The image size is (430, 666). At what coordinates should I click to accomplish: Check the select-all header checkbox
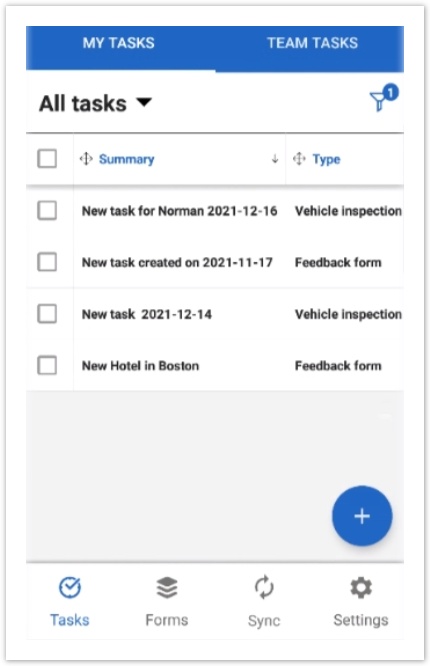pyautogui.click(x=47, y=159)
